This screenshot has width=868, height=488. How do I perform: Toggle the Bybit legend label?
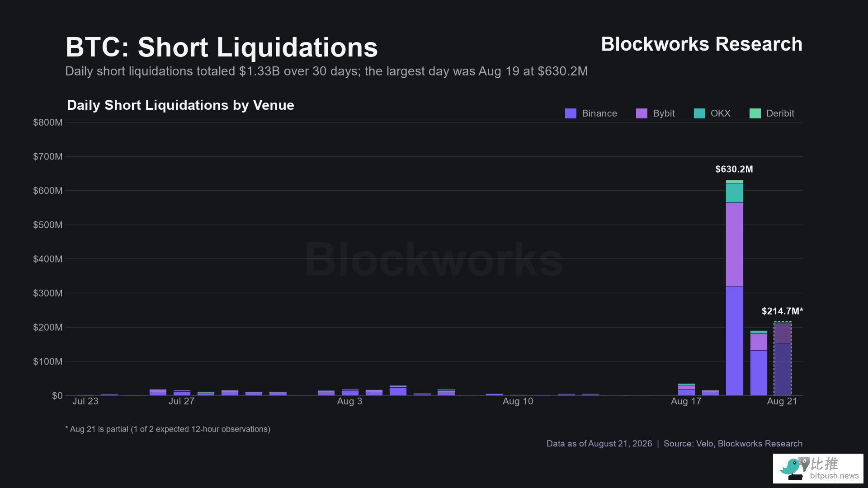pos(664,113)
